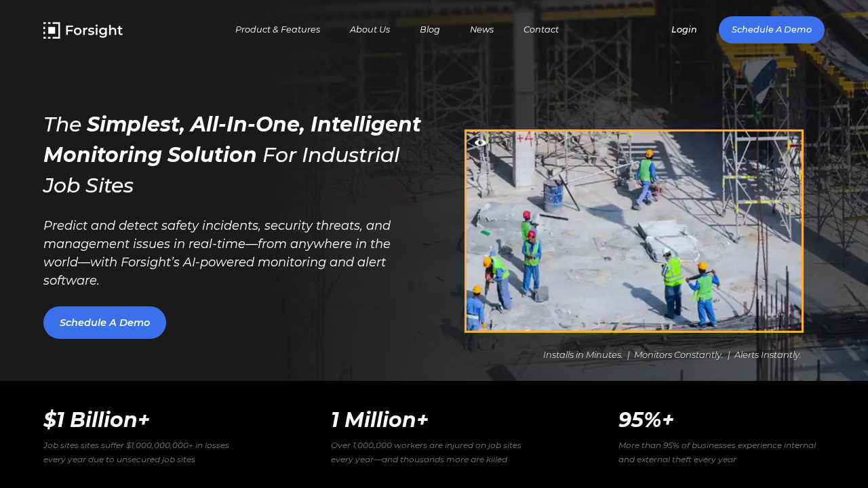
Task: Click the worker injury statistic description
Action: coord(426,453)
